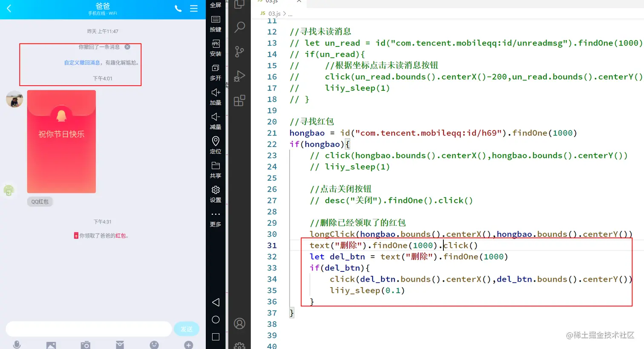Image resolution: width=644 pixels, height=349 pixels.
Task: Click the emulator 安装 APK install button
Action: tap(216, 49)
